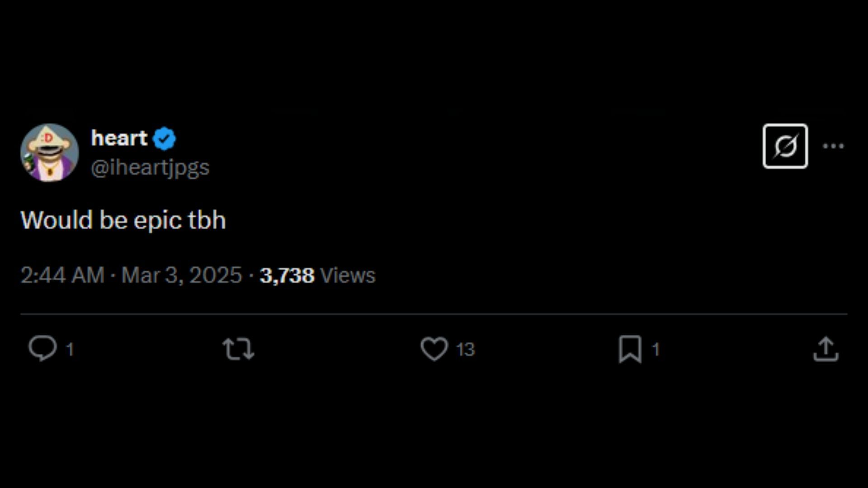Open the @iheartjpgs handle link
The width and height of the screenshot is (868, 488).
click(150, 168)
